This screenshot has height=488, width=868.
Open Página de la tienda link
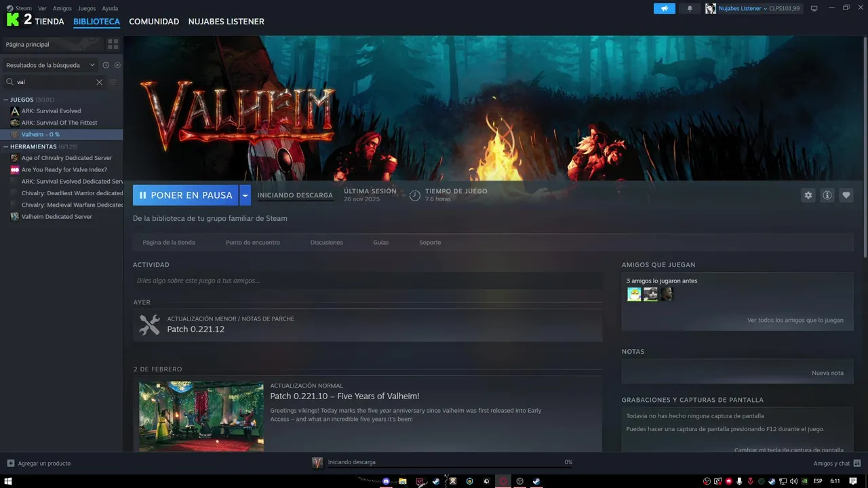pos(169,242)
